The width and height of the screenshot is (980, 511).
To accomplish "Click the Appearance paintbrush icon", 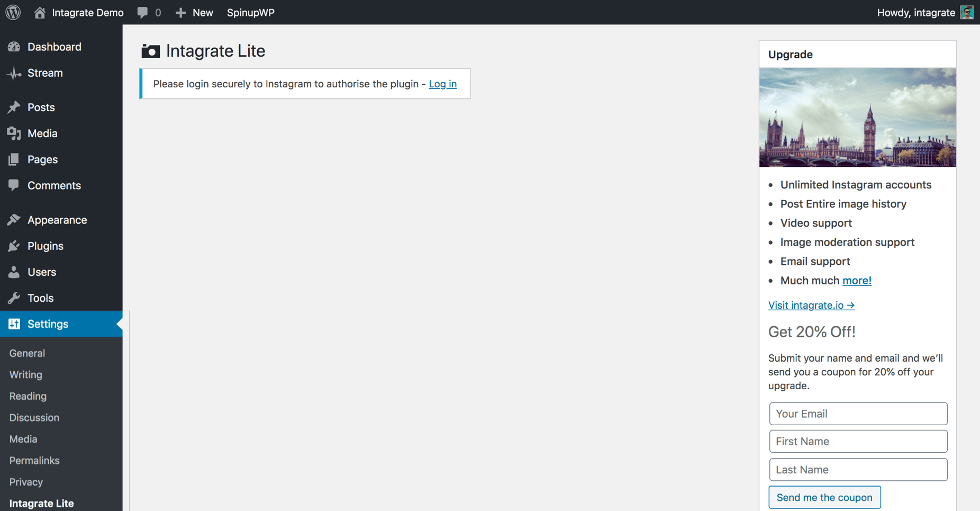I will pos(14,220).
